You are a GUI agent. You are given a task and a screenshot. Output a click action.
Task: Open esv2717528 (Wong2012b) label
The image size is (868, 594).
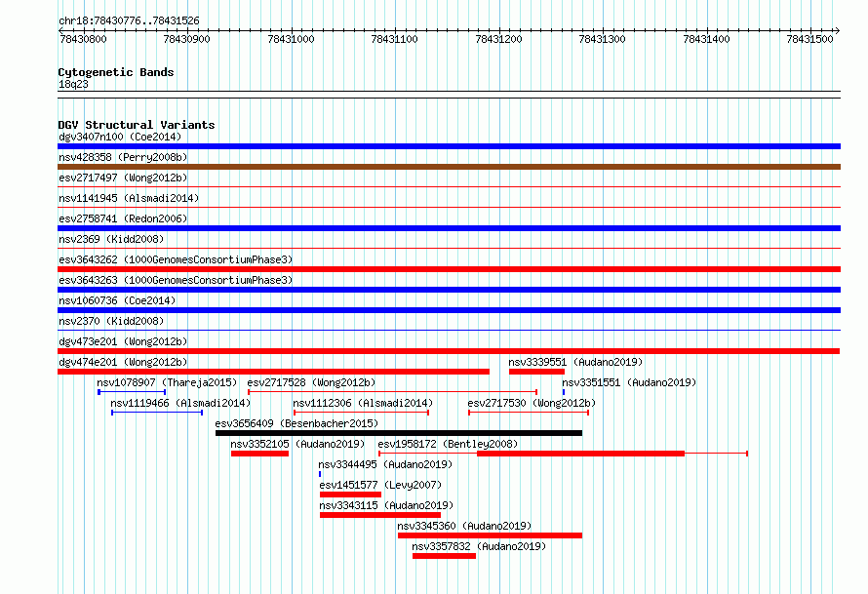[x=311, y=382]
